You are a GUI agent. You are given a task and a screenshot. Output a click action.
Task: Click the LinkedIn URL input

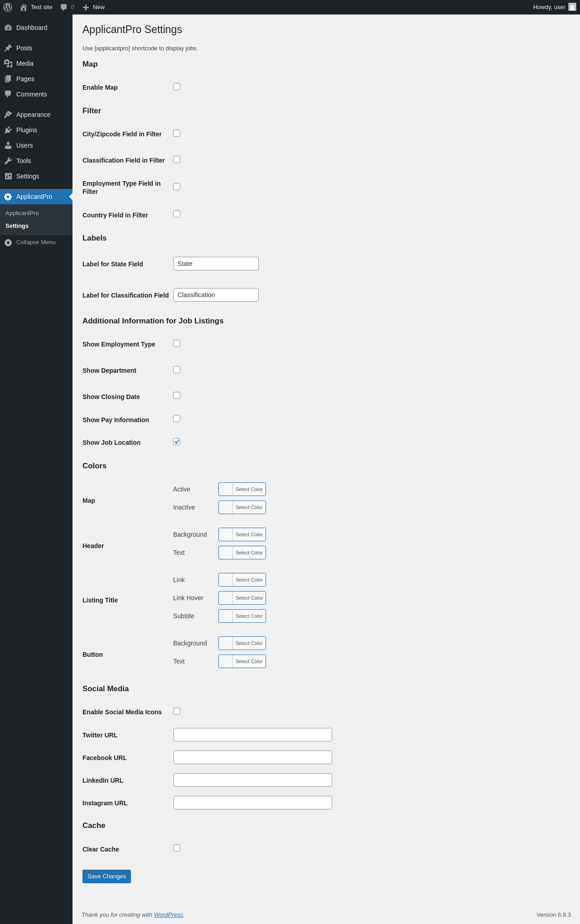[253, 780]
